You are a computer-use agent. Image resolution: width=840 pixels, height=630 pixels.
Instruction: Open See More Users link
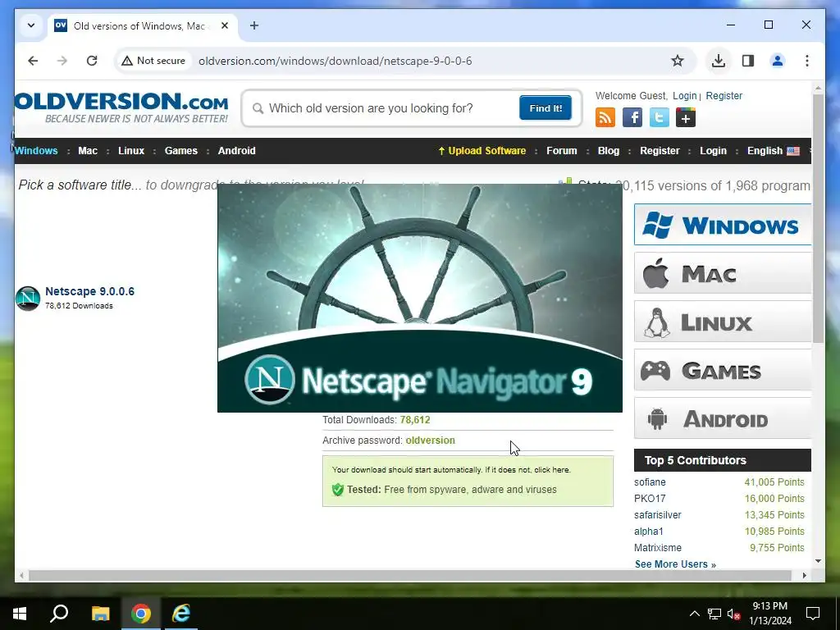[675, 564]
